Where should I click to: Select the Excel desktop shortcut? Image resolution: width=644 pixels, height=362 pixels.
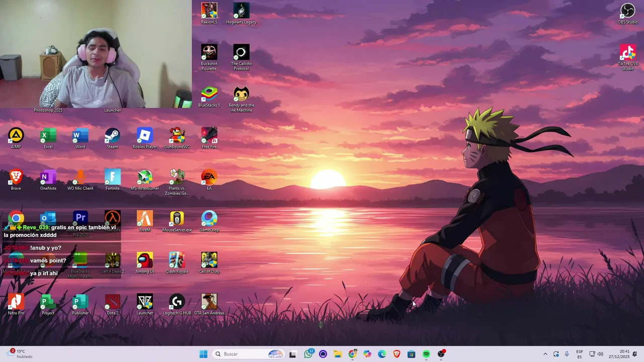(x=48, y=138)
